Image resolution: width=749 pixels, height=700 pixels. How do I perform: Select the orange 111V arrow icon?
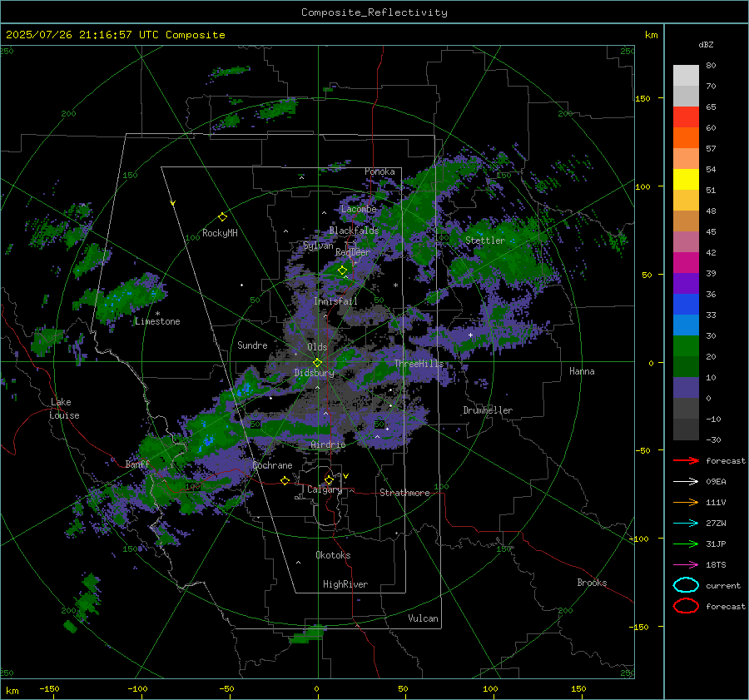coord(686,502)
